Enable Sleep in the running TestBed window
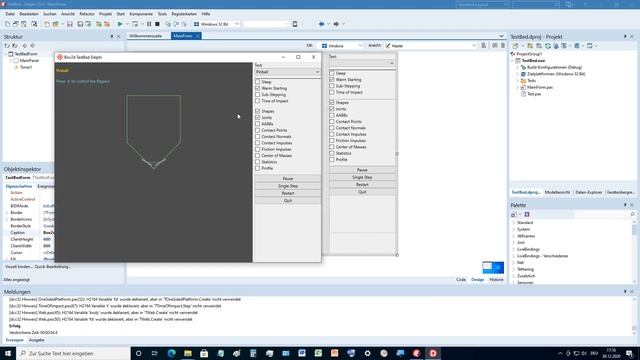640x360 pixels. [258, 82]
